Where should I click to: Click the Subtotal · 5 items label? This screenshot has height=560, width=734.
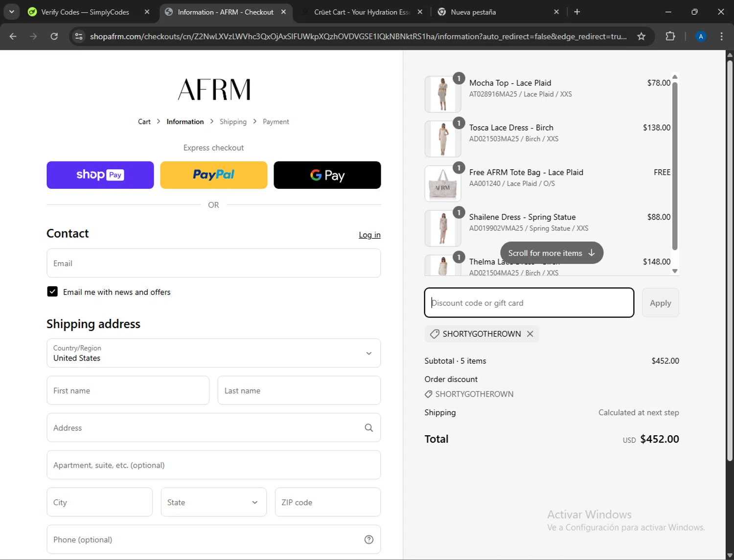point(455,361)
